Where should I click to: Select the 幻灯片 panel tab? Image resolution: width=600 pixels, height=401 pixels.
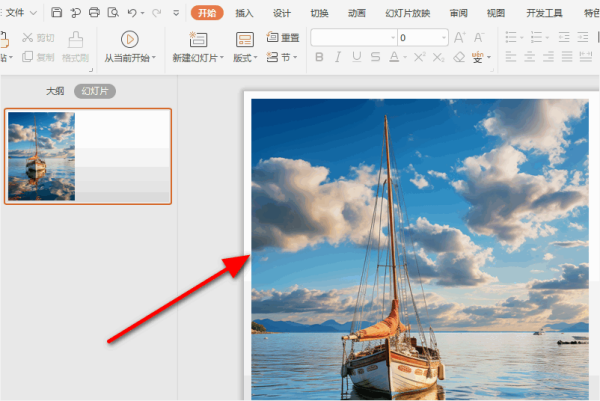(x=95, y=91)
